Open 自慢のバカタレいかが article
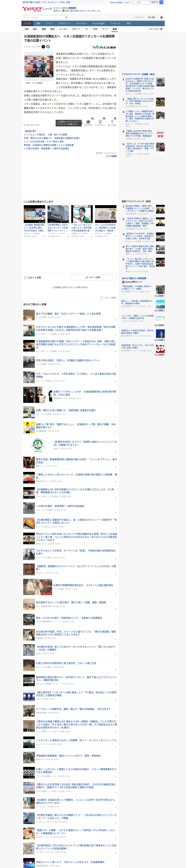 coord(84,393)
